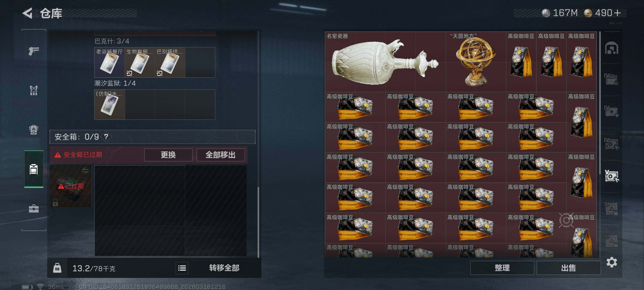Click the 整理 organize button

pyautogui.click(x=502, y=268)
